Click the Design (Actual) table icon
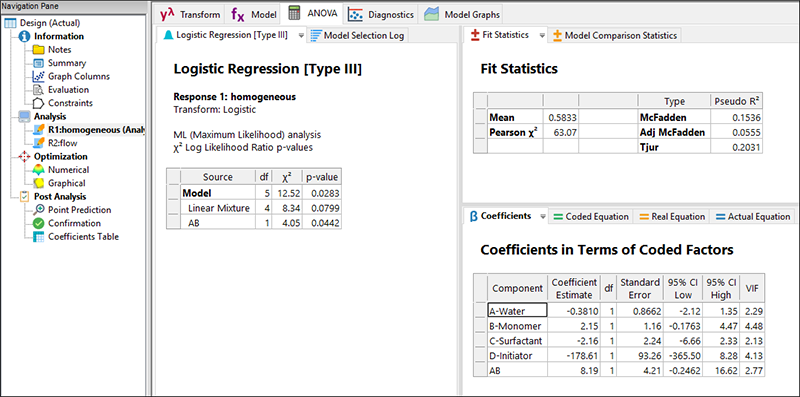This screenshot has width=800, height=397. 11,23
